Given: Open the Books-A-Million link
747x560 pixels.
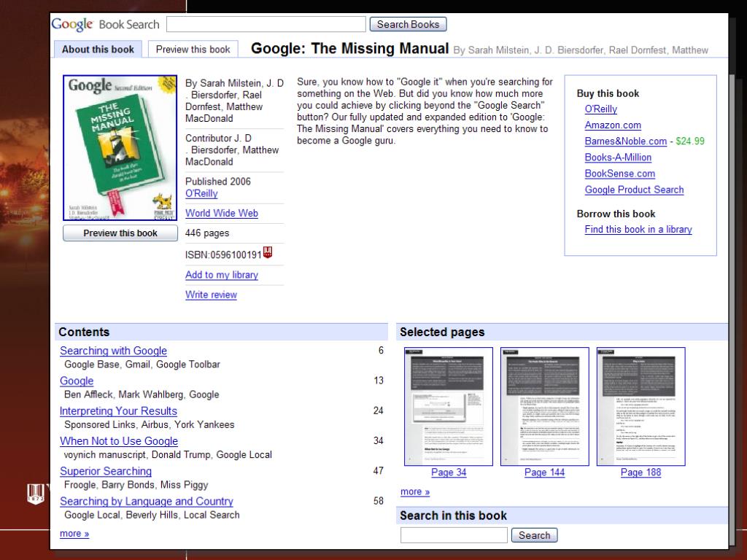Looking at the screenshot, I should (618, 157).
